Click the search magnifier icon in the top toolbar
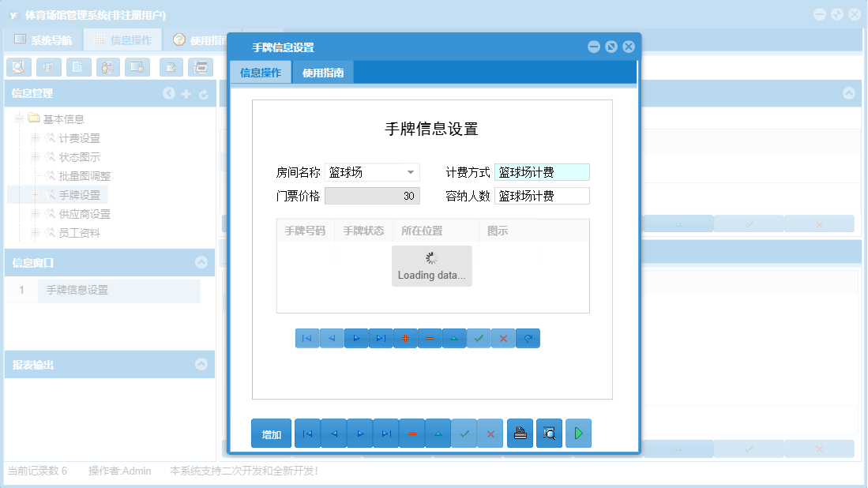The image size is (868, 488). pyautogui.click(x=19, y=67)
